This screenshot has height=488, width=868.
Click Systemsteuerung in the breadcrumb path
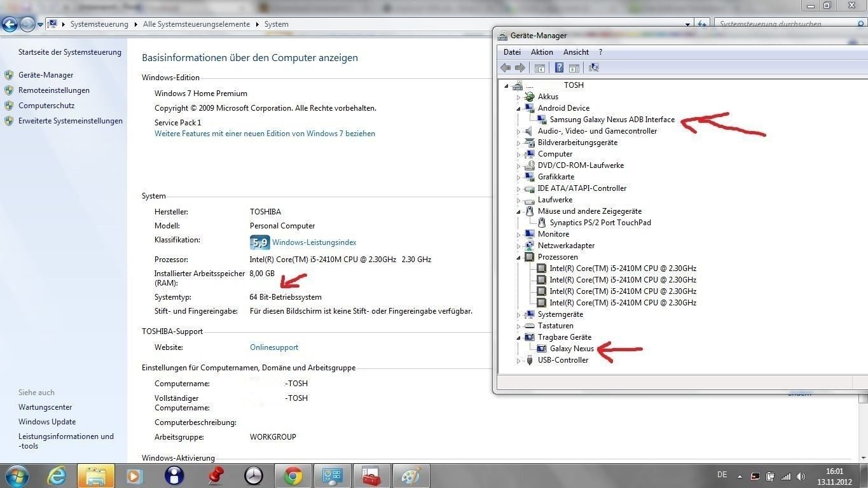(99, 24)
